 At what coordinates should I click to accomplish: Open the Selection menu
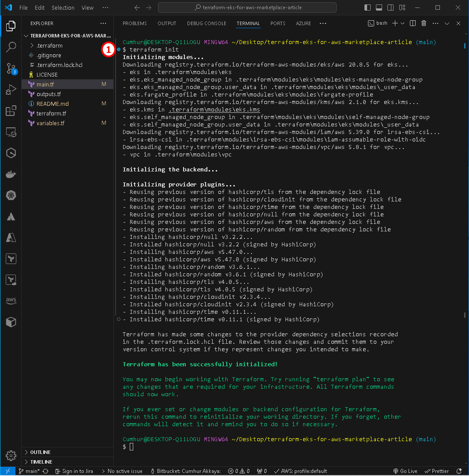click(x=63, y=7)
